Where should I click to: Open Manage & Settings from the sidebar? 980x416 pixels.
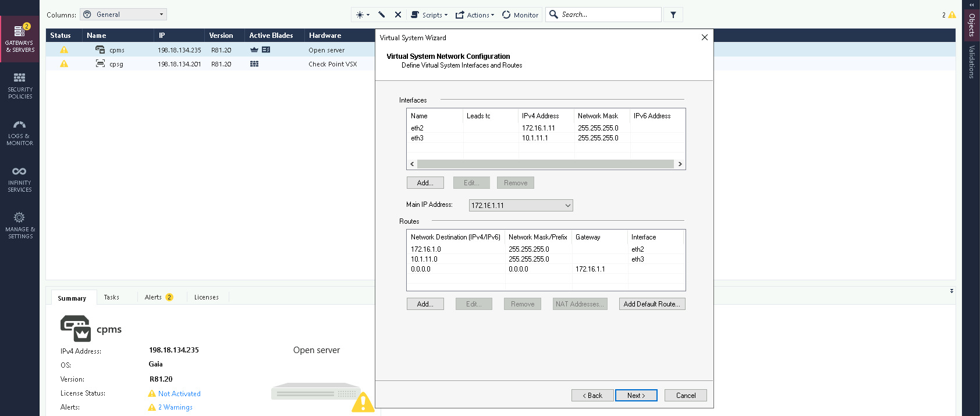pyautogui.click(x=20, y=225)
